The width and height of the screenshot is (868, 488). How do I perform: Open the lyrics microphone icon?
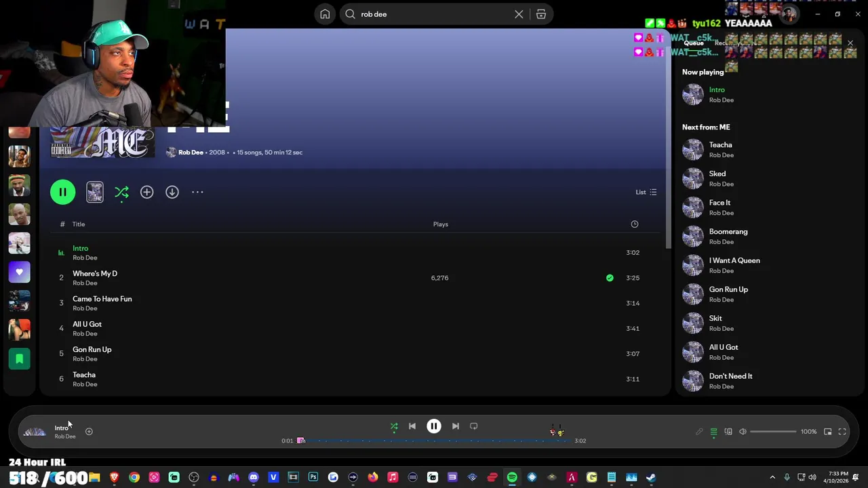699,432
